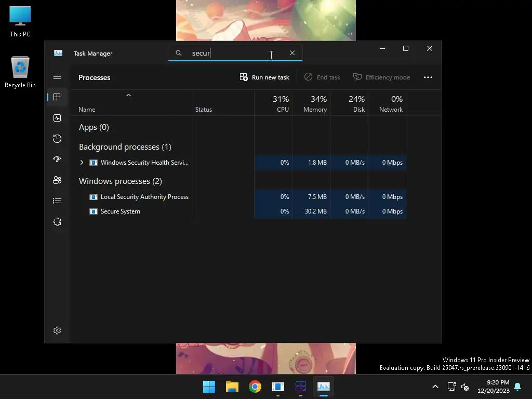Expand Windows Security Health Service row
Image resolution: width=532 pixels, height=399 pixels.
82,163
